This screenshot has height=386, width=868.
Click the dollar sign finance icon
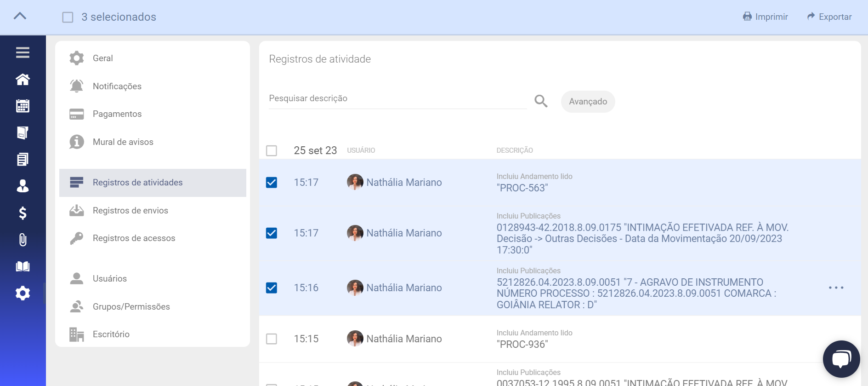(23, 213)
